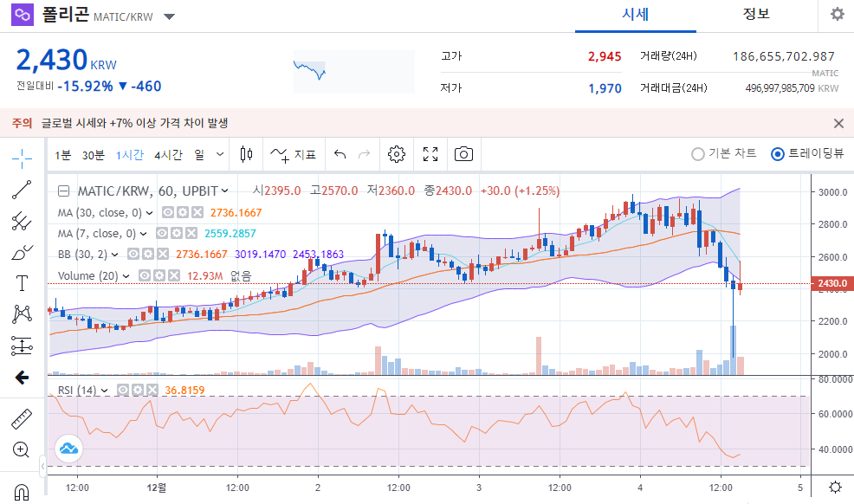Hide the Volume (20) indicator
This screenshot has height=504, width=854.
145,275
